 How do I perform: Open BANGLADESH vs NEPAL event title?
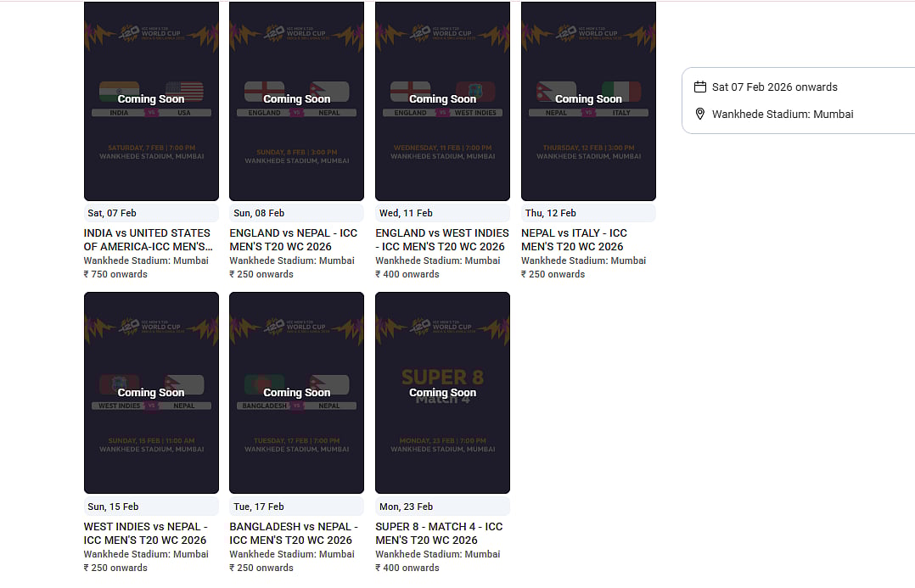[x=294, y=533]
